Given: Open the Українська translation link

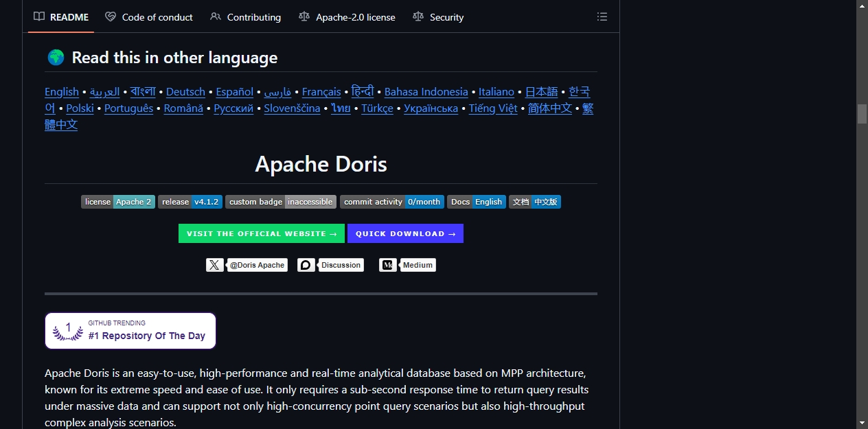Looking at the screenshot, I should (x=431, y=108).
